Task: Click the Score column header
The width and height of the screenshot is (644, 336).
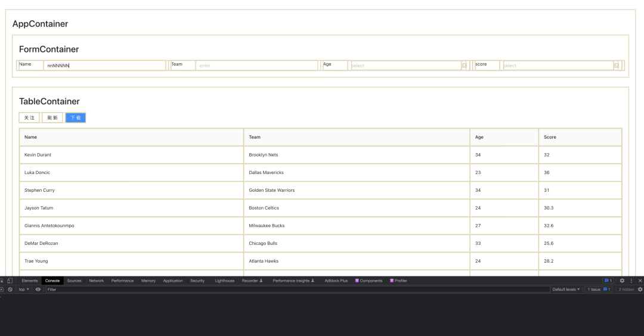Action: 580,137
